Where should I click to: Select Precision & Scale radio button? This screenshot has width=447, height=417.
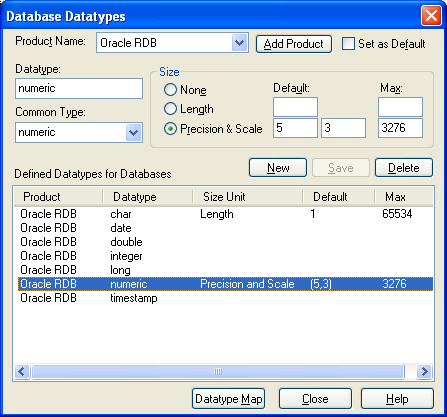(170, 129)
